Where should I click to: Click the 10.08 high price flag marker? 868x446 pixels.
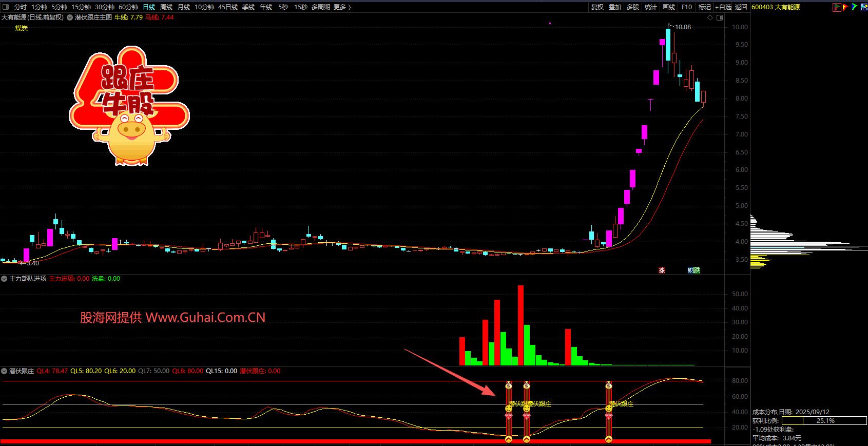[x=670, y=26]
